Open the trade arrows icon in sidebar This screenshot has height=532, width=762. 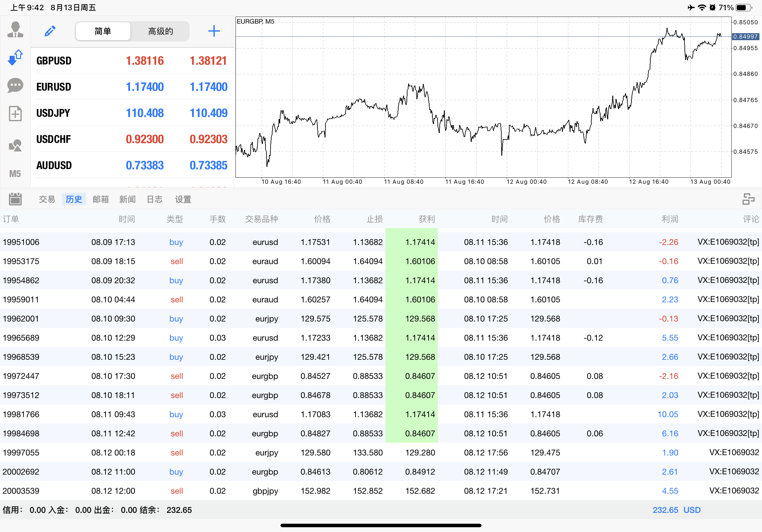15,57
